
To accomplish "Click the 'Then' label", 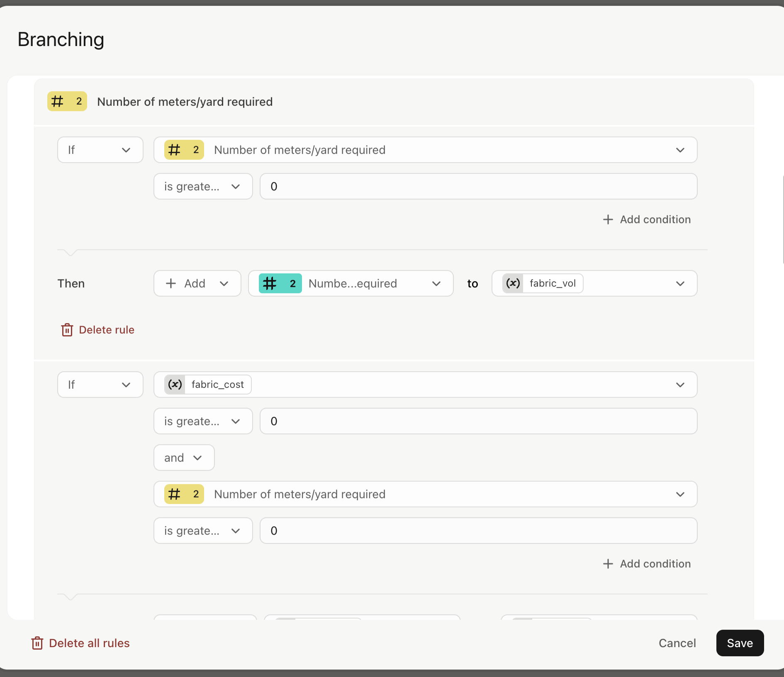I will point(71,283).
